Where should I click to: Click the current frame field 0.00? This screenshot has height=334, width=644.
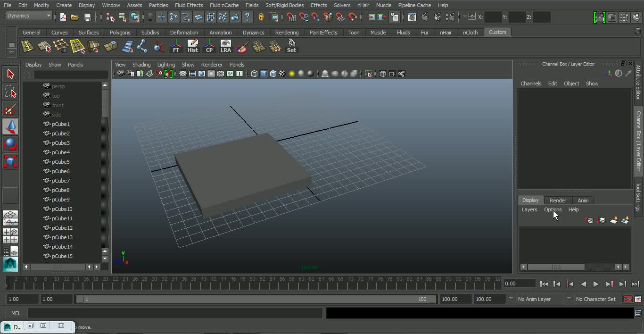(x=519, y=284)
